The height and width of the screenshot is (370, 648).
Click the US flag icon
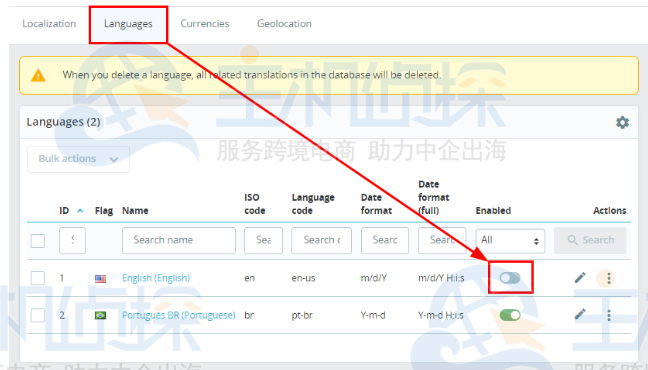point(100,279)
